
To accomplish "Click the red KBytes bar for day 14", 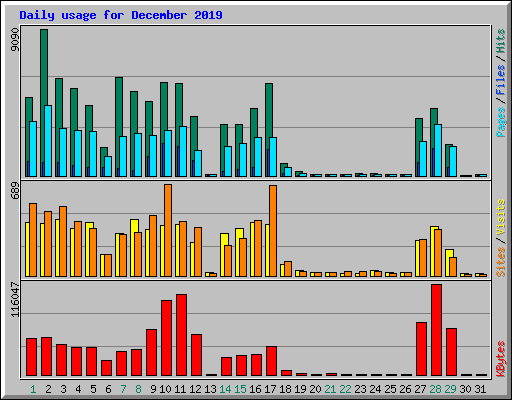I will point(226,366).
